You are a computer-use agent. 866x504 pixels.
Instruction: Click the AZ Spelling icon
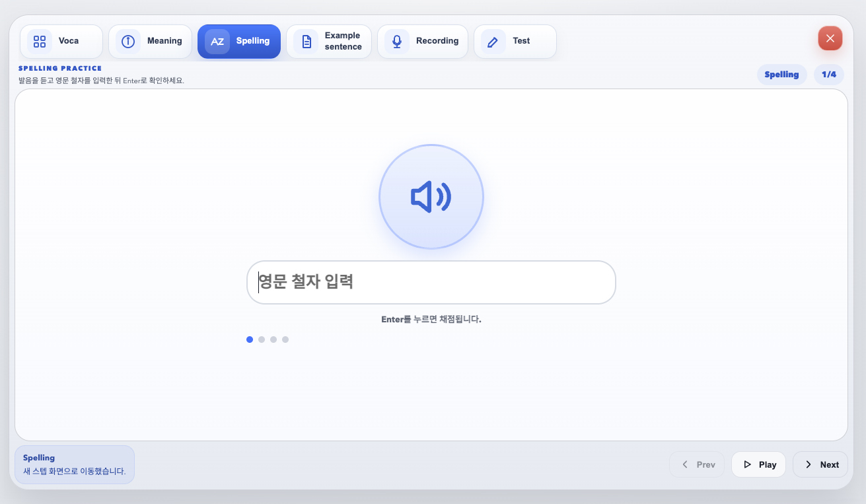(217, 42)
